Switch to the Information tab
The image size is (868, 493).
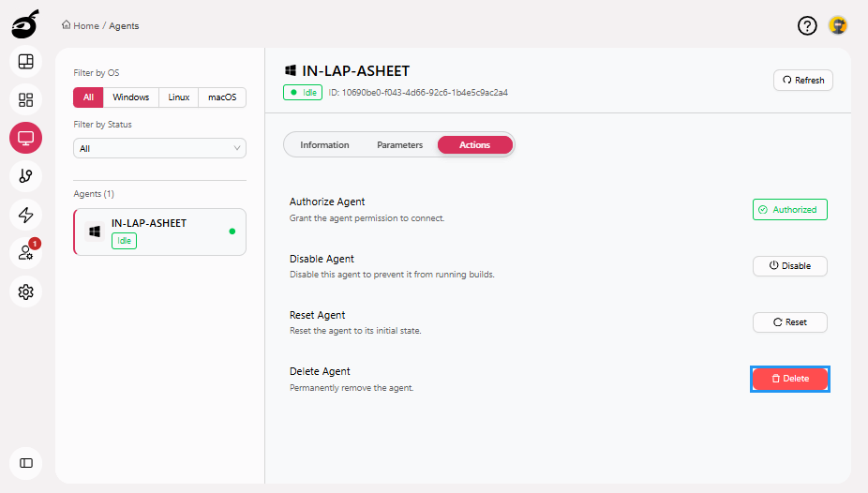324,145
